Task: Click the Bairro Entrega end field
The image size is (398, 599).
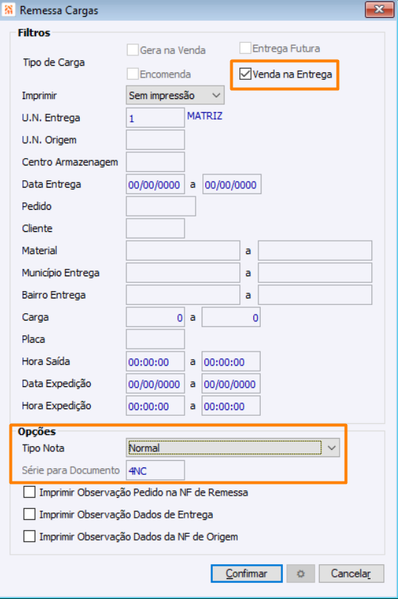Action: (x=315, y=295)
